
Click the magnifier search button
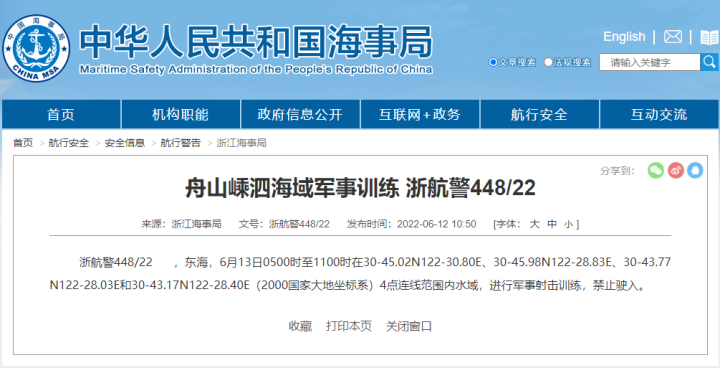tap(709, 62)
